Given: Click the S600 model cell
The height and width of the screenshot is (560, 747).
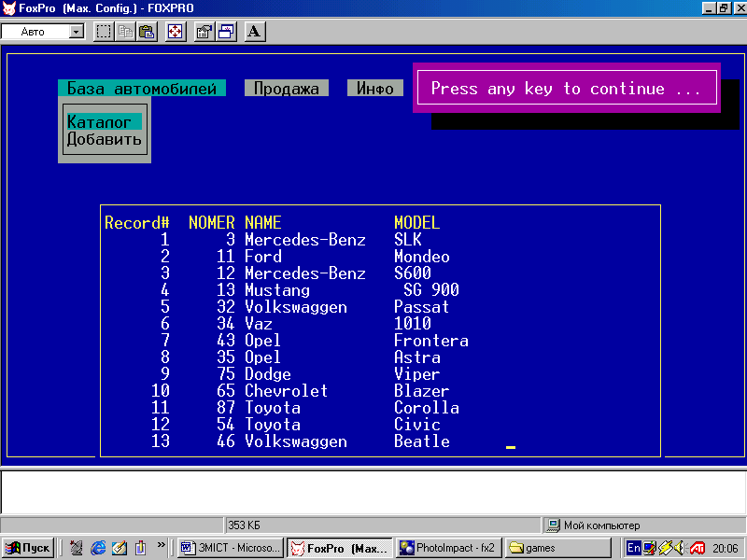Looking at the screenshot, I should coord(413,273).
